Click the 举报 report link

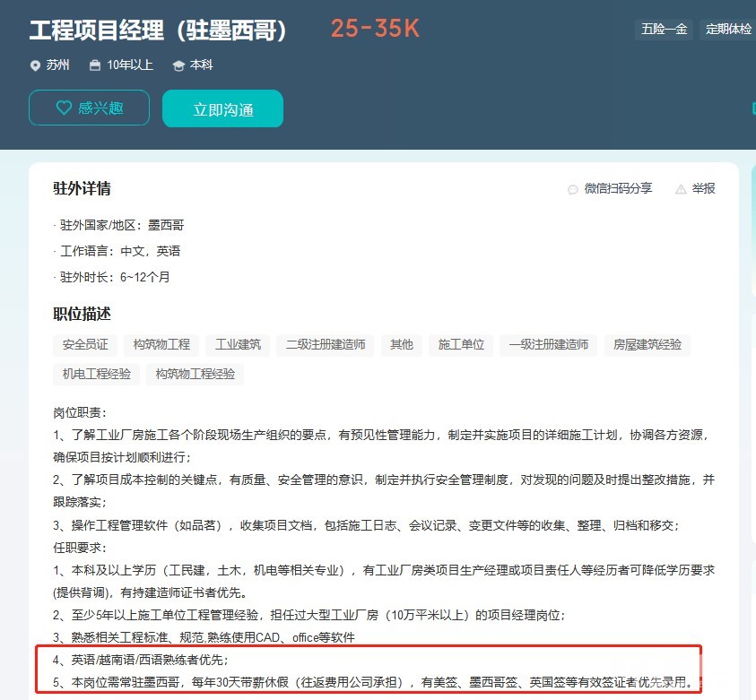click(703, 188)
